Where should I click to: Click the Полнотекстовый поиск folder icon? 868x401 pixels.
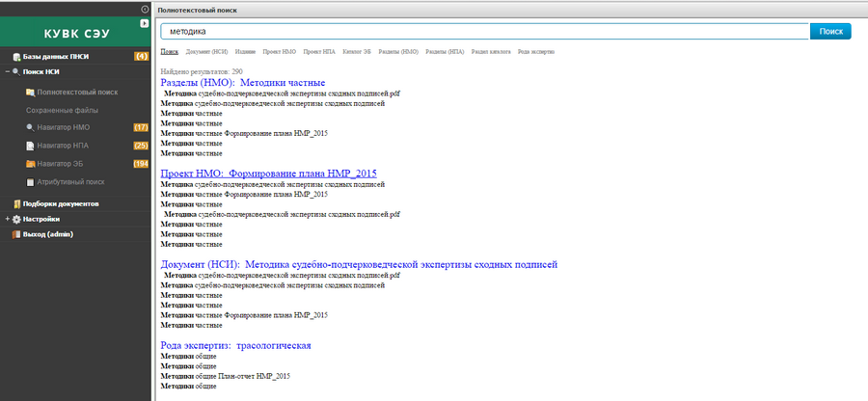point(31,93)
